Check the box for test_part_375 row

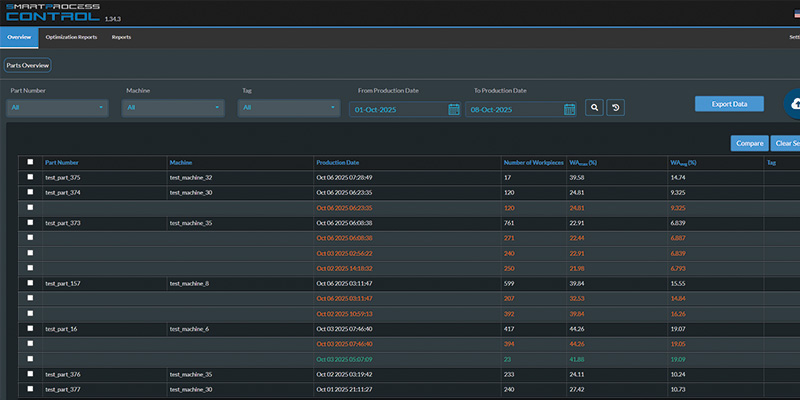point(30,177)
